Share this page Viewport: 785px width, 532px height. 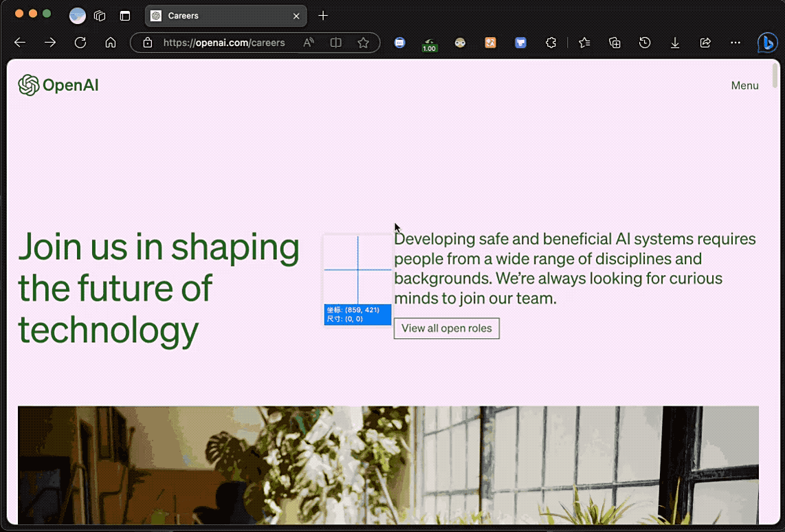pyautogui.click(x=705, y=43)
